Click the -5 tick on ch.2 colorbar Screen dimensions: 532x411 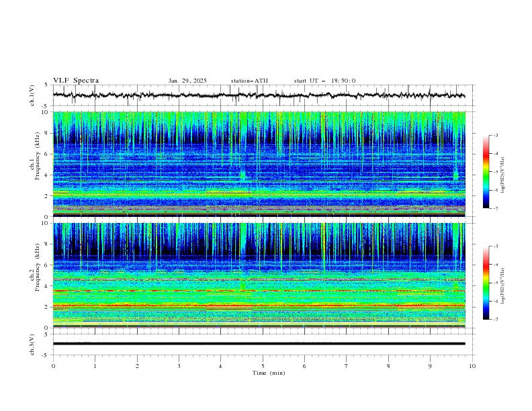coord(496,283)
